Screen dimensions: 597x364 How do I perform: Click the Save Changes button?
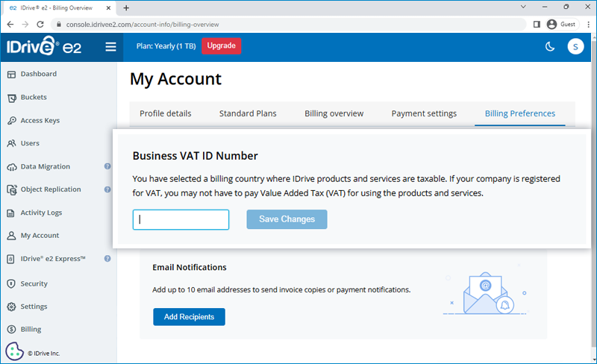pos(287,219)
